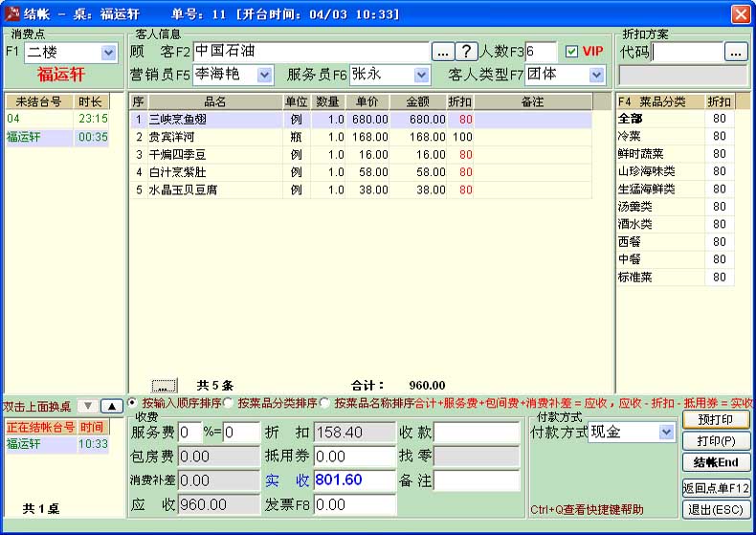Click the down arrow table-switch button

coord(87,406)
